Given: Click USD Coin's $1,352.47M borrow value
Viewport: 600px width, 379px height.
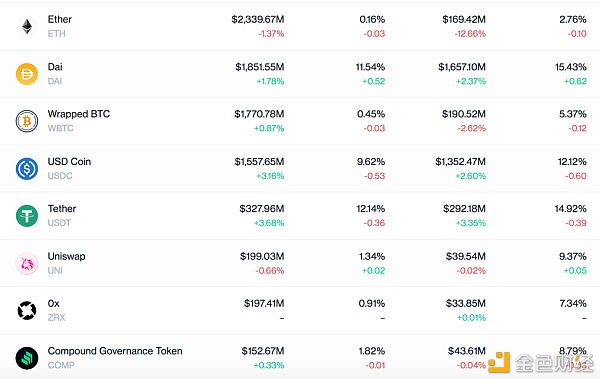Looking at the screenshot, I should tap(460, 162).
